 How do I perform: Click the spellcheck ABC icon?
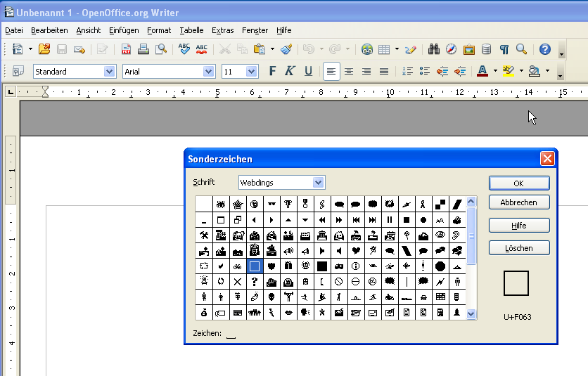tap(184, 49)
